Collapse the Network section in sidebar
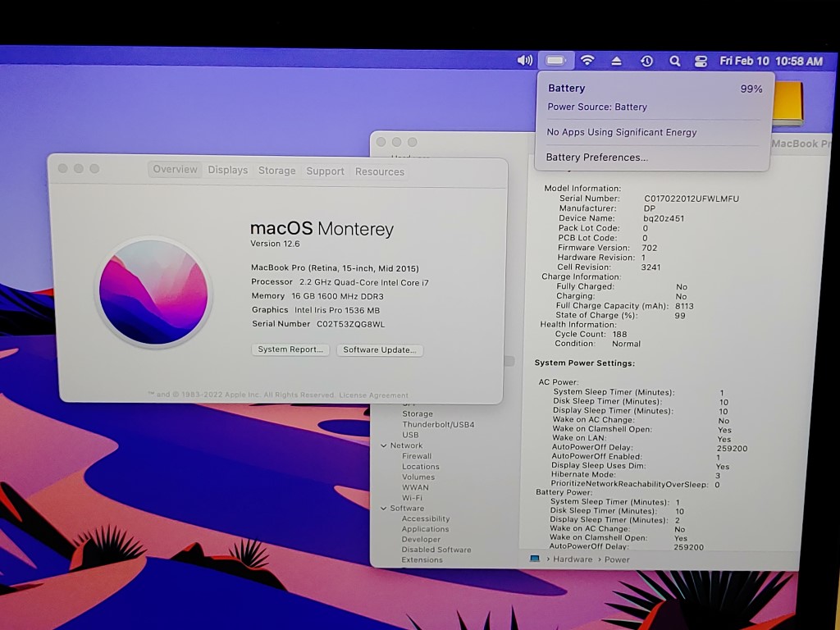840x630 pixels. click(384, 445)
